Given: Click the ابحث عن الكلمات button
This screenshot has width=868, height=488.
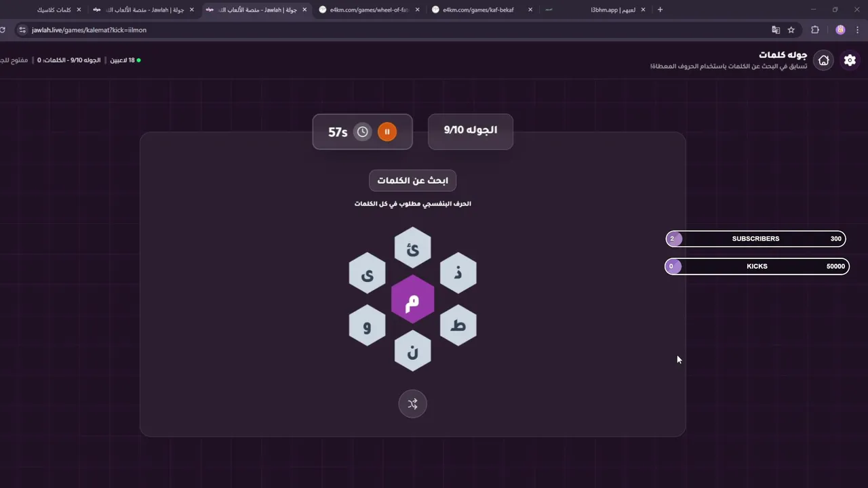Looking at the screenshot, I should (412, 181).
